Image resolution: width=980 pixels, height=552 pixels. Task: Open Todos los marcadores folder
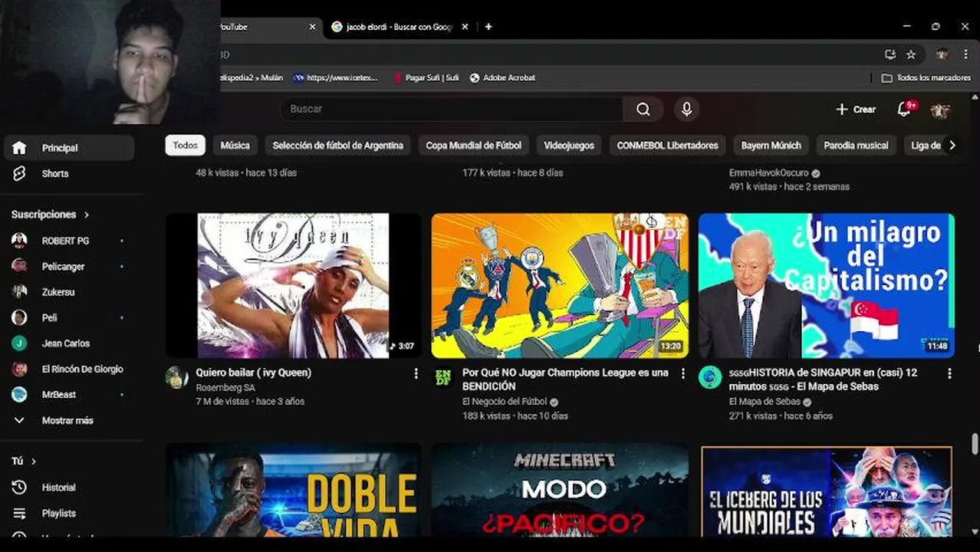(x=926, y=77)
